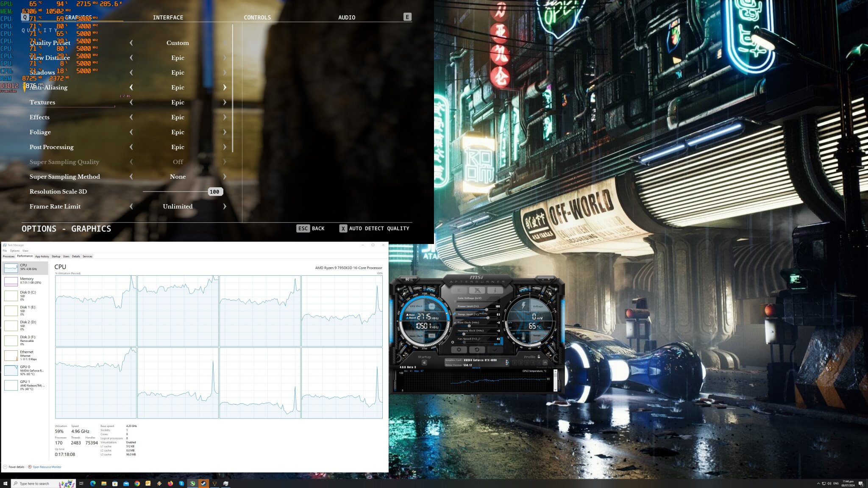The height and width of the screenshot is (488, 868).
Task: Expand the Textures quality setting arrow
Action: [x=225, y=102]
